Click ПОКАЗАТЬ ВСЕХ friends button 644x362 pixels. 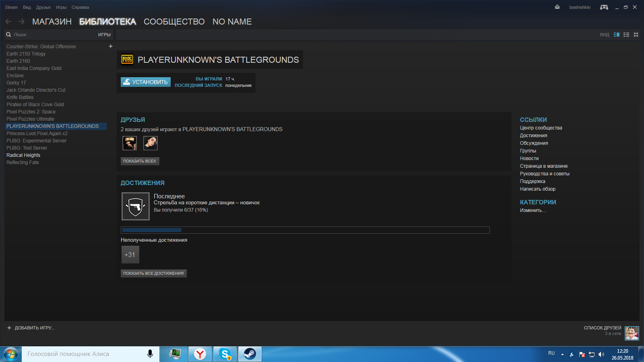[x=140, y=161]
